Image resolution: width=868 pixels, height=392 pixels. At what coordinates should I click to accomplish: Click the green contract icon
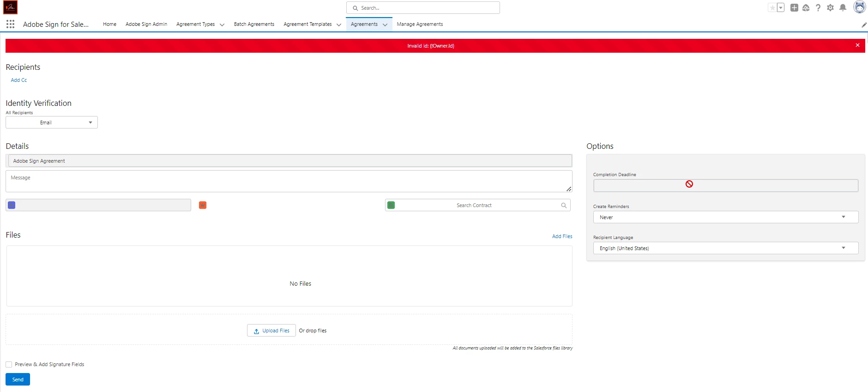coord(391,205)
